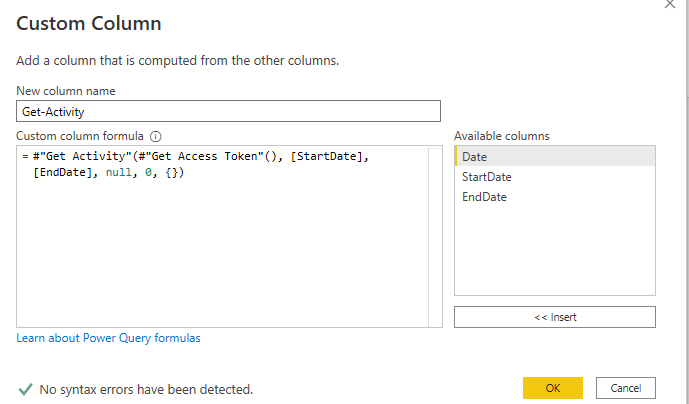The height and width of the screenshot is (404, 689).
Task: Open Learn about Power Query formulas link
Action: pos(108,338)
